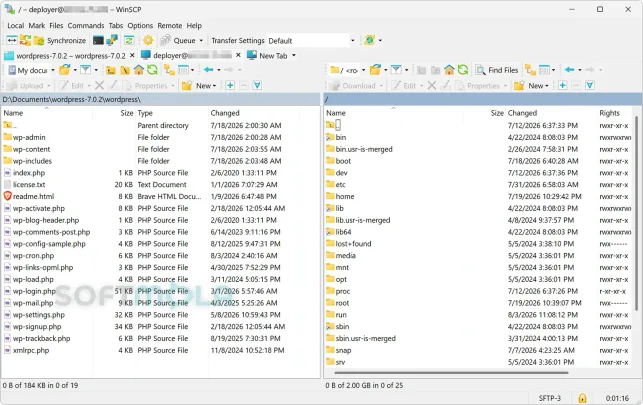Expand the New Tab dropdown arrow

pos(294,55)
